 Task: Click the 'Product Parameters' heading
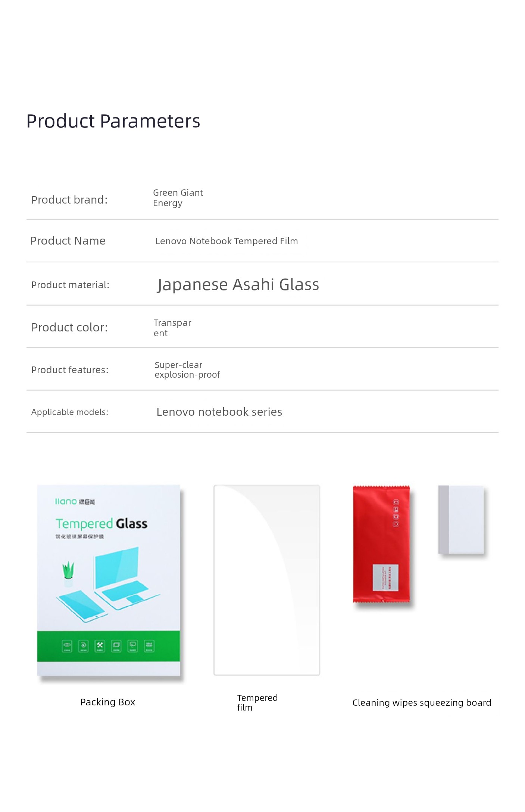tap(113, 121)
